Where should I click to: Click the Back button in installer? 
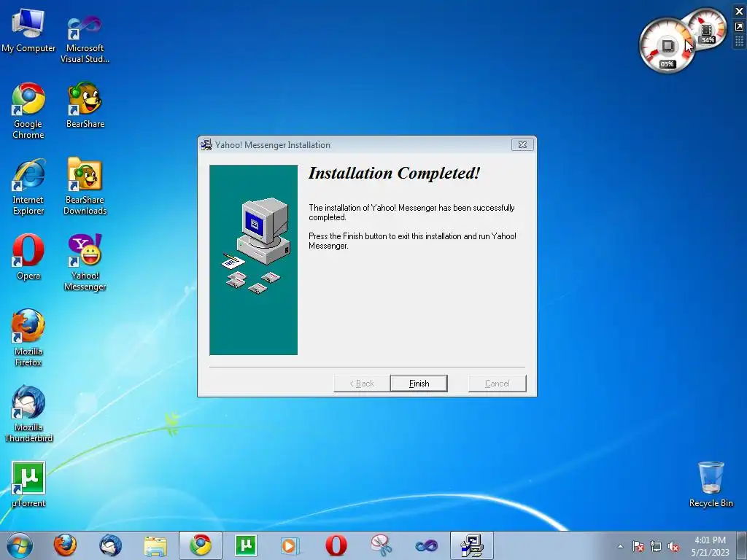coord(362,384)
